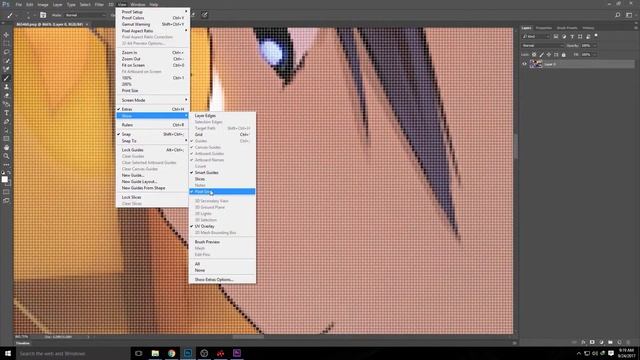Click the lock position icon
Viewport: 640px width, 360px height.
click(x=549, y=54)
